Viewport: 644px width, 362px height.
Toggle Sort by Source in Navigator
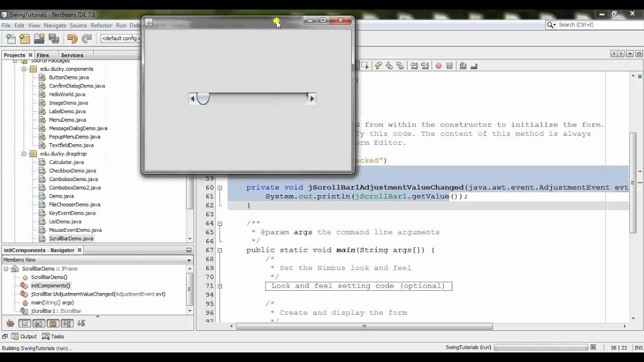click(x=81, y=323)
